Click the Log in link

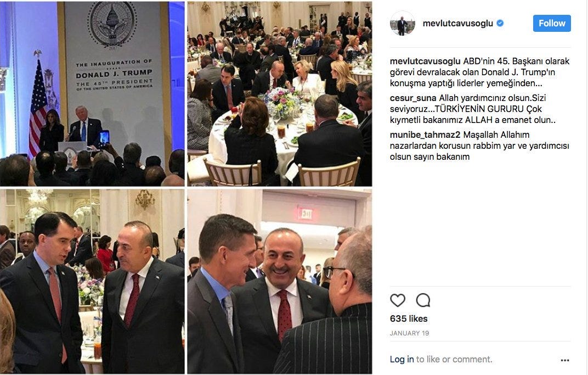coord(402,359)
